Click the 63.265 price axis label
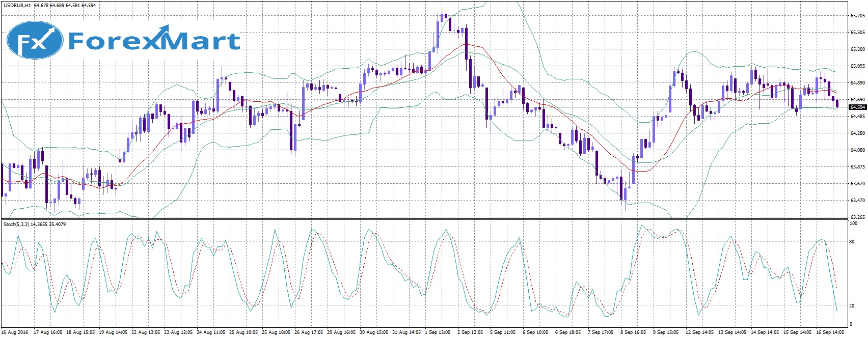 [857, 217]
